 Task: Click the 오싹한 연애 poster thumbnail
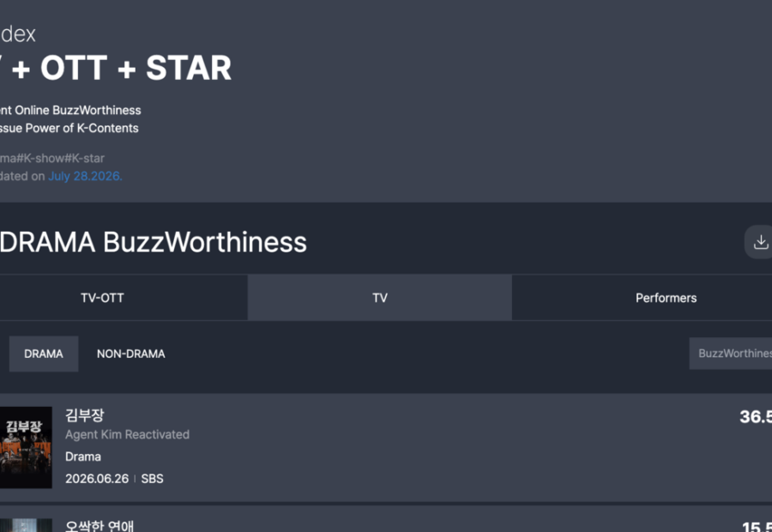(x=26, y=525)
